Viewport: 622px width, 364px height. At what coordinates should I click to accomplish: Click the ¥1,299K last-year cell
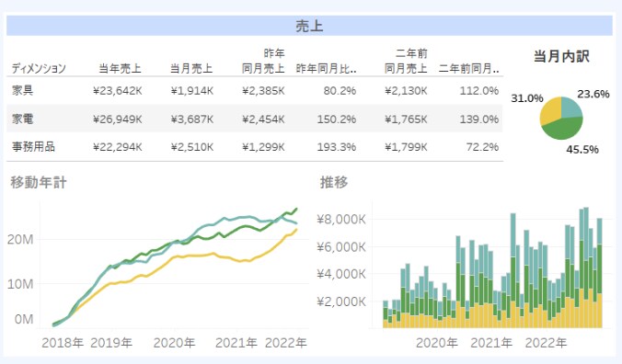tap(263, 147)
